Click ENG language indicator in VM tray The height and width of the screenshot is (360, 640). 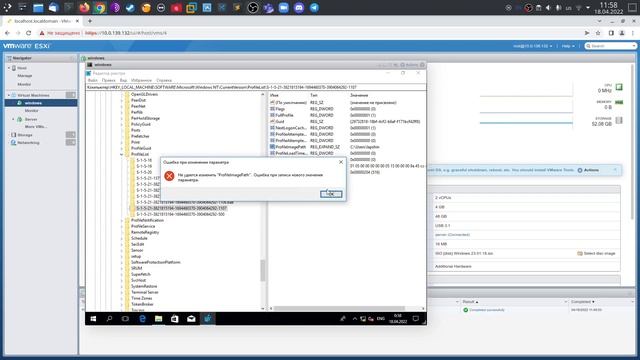pos(381,319)
